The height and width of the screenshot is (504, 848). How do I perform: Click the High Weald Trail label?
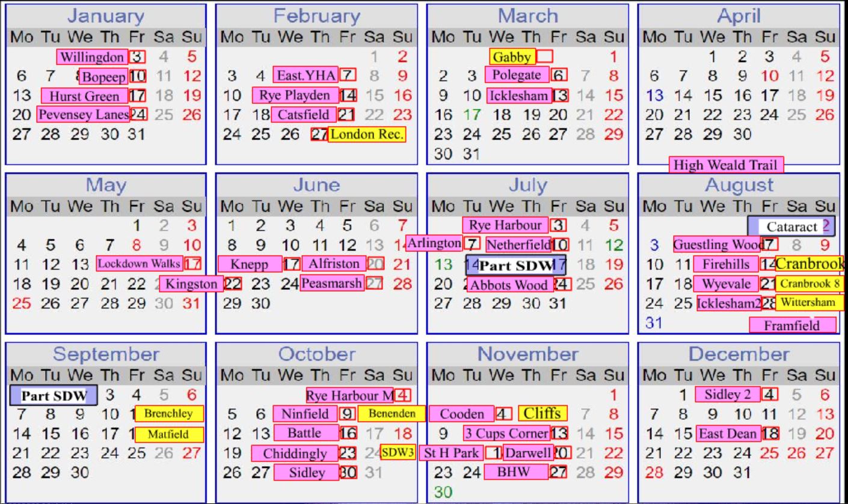pos(727,165)
